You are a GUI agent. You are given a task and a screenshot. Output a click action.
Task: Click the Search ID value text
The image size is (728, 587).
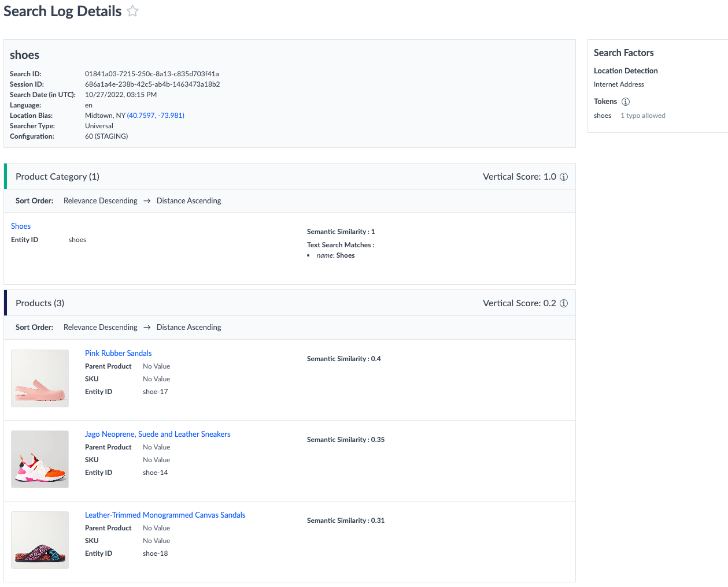click(151, 74)
